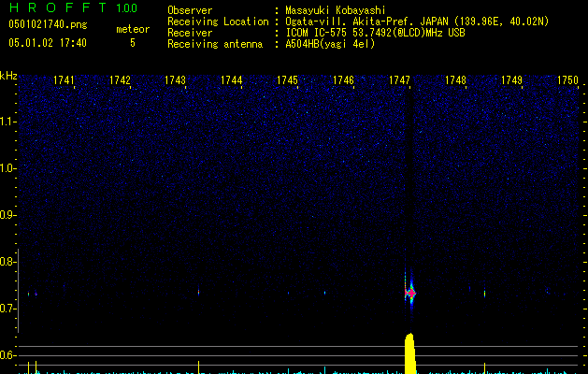Click the meteor count value 5
This screenshot has width=588, height=374.
click(133, 43)
